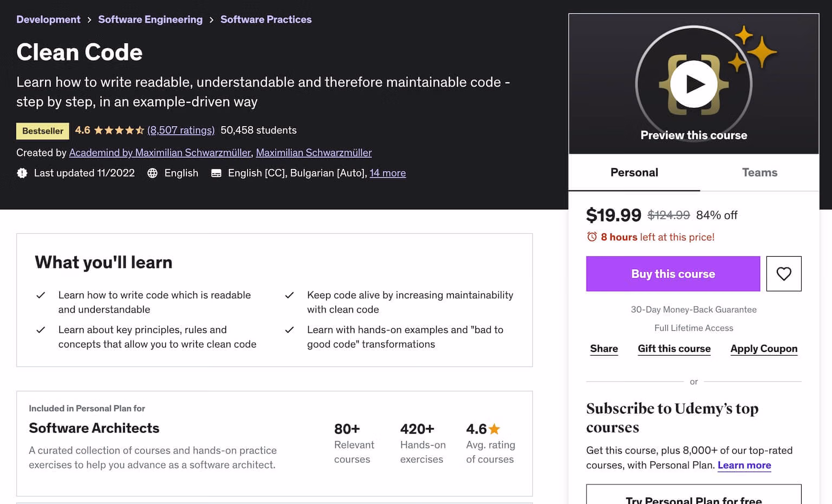The height and width of the screenshot is (504, 832).
Task: Switch to the Teams tab
Action: [x=759, y=173]
